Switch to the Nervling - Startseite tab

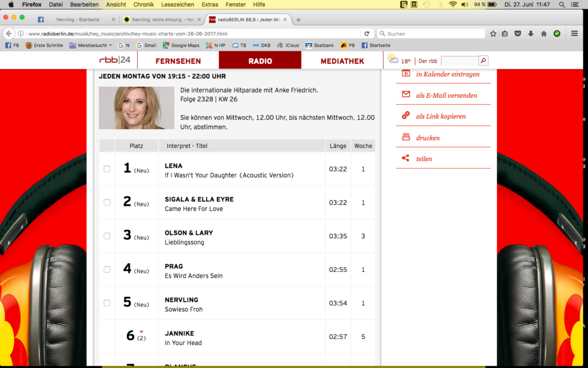[78, 19]
